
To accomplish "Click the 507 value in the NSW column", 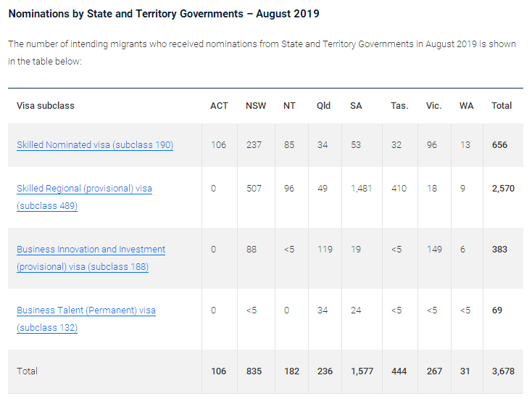I will (x=254, y=189).
